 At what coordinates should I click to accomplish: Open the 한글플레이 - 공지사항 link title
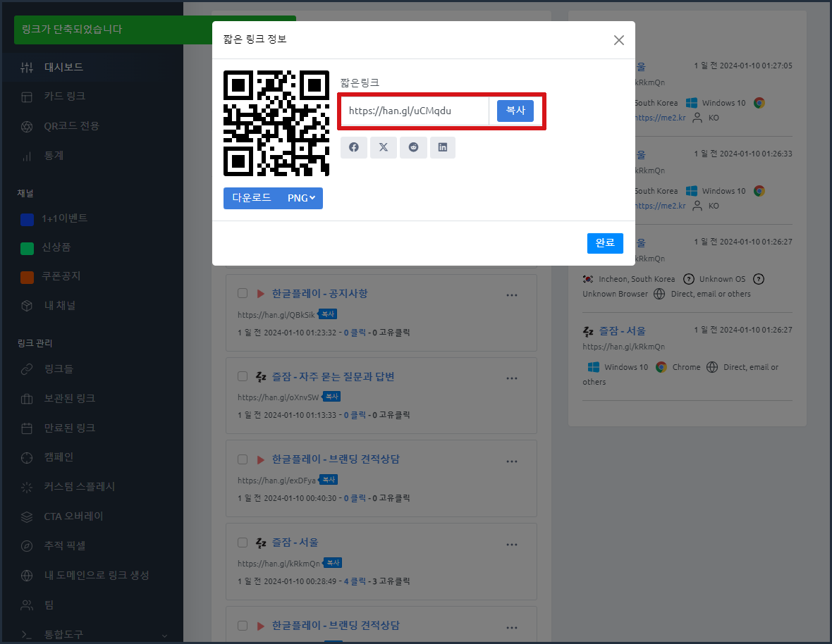319,294
